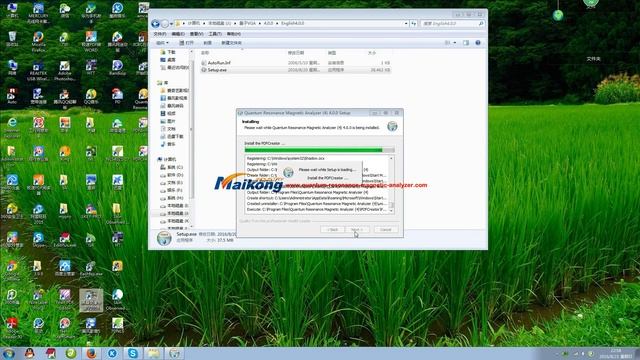Click the 类型 column header
640x360 pixels.
pos(332,53)
